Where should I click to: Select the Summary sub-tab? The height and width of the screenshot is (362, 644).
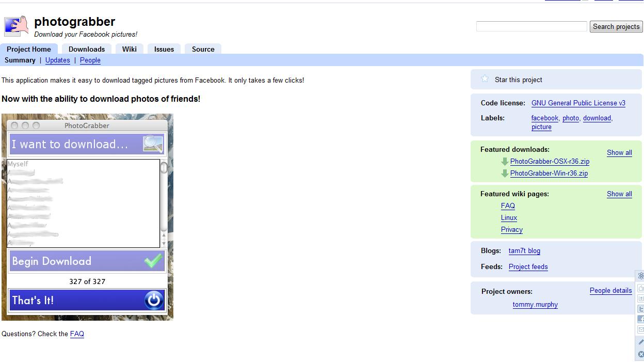tap(20, 60)
